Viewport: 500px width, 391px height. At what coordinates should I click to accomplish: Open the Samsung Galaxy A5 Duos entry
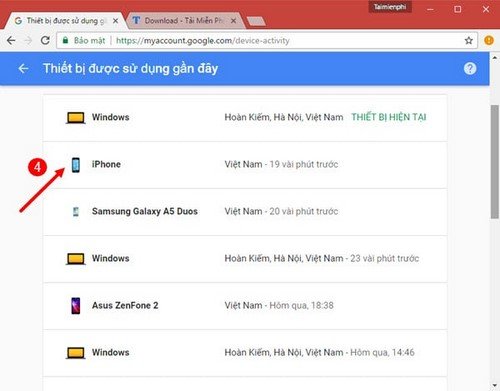click(x=245, y=212)
